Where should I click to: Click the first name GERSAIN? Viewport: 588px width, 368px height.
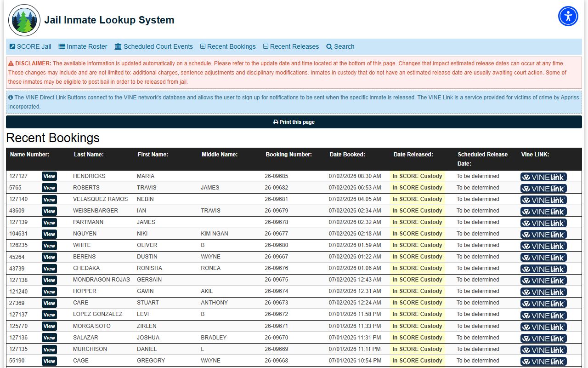[x=149, y=280]
